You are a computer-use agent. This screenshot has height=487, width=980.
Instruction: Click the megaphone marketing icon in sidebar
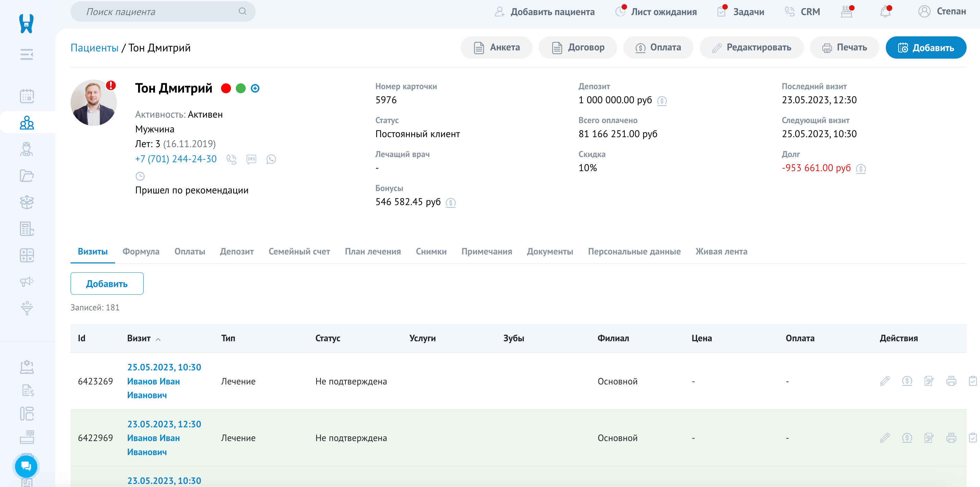(27, 281)
